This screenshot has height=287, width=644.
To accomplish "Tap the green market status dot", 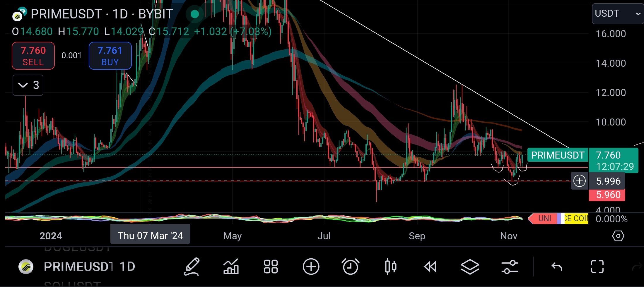I will tap(194, 14).
